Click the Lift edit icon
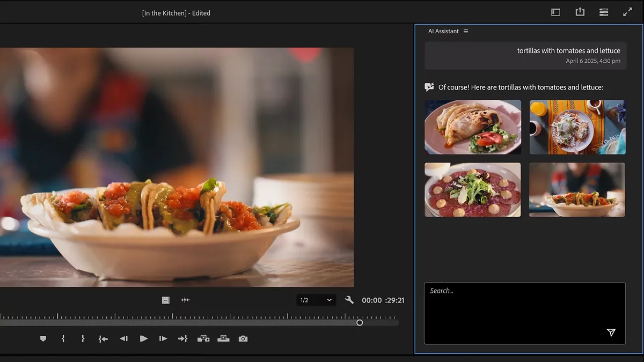Screen dimensions: 644x362 point(203,339)
